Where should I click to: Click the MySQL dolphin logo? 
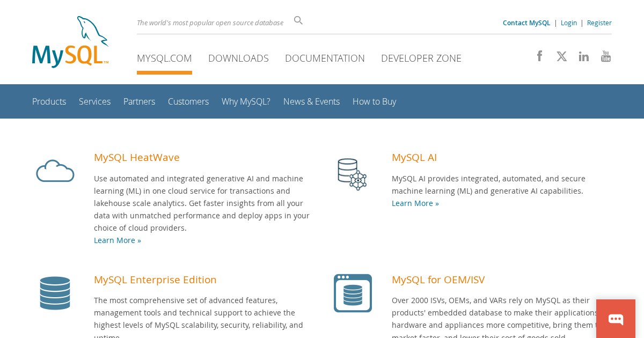click(x=70, y=42)
